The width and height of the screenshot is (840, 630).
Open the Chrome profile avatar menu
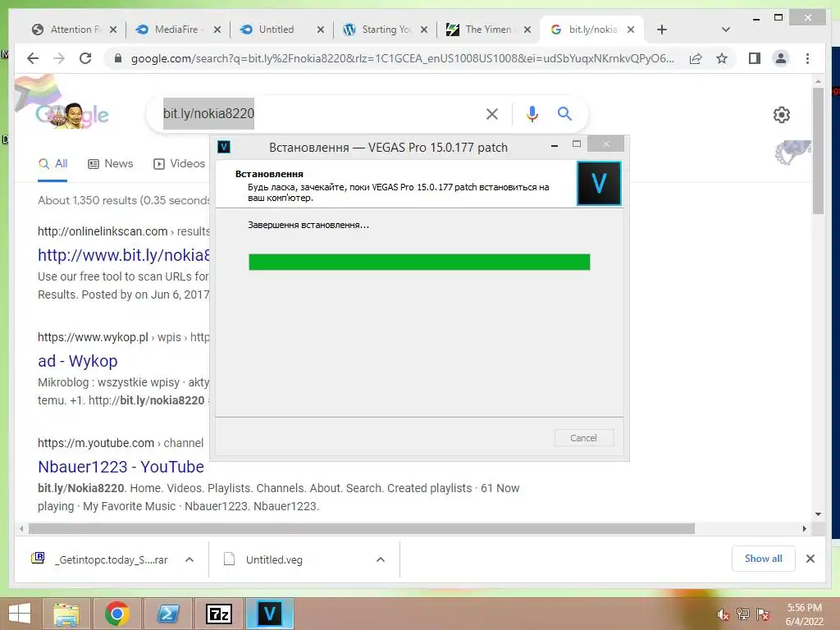(781, 58)
